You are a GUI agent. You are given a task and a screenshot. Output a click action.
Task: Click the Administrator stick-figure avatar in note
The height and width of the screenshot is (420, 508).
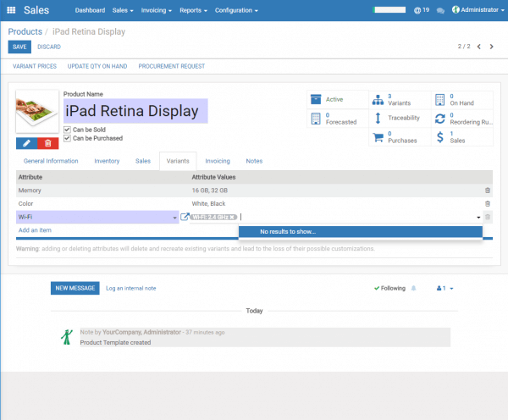[67, 337]
